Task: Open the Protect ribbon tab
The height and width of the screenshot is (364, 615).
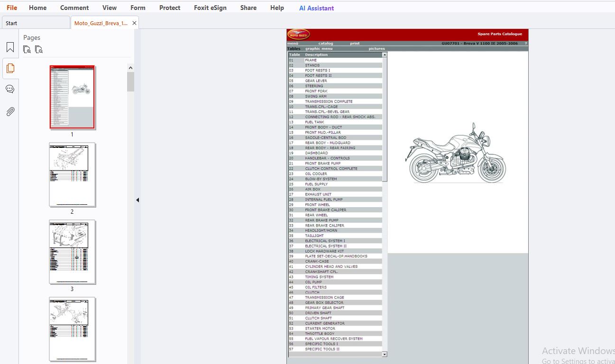Action: coord(170,8)
